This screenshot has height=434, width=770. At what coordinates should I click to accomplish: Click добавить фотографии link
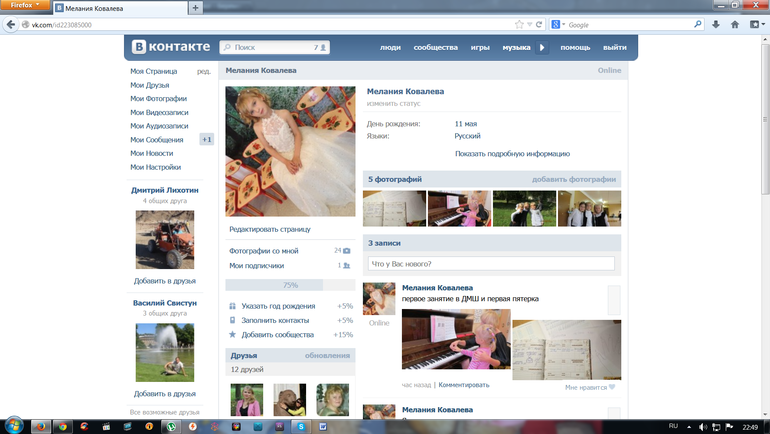pos(574,179)
